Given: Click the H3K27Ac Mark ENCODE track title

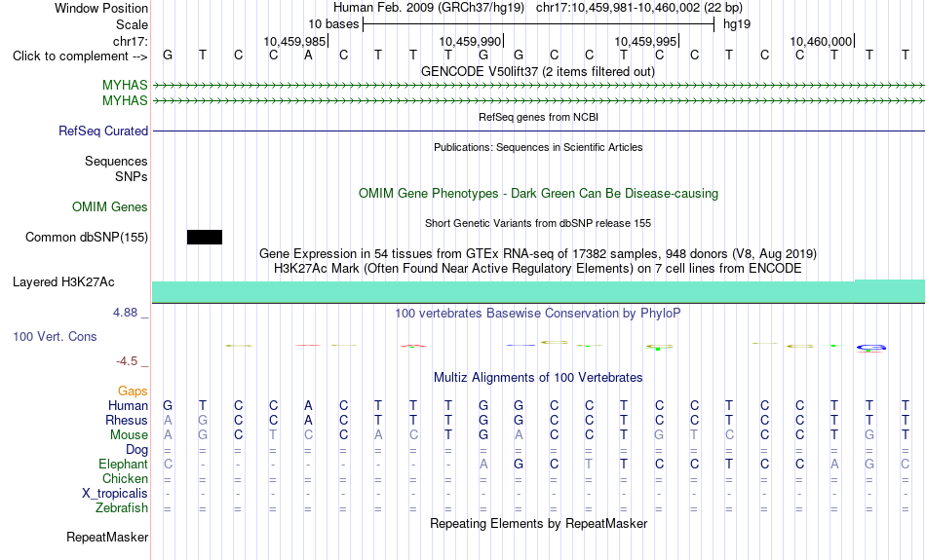Looking at the screenshot, I should tap(538, 269).
